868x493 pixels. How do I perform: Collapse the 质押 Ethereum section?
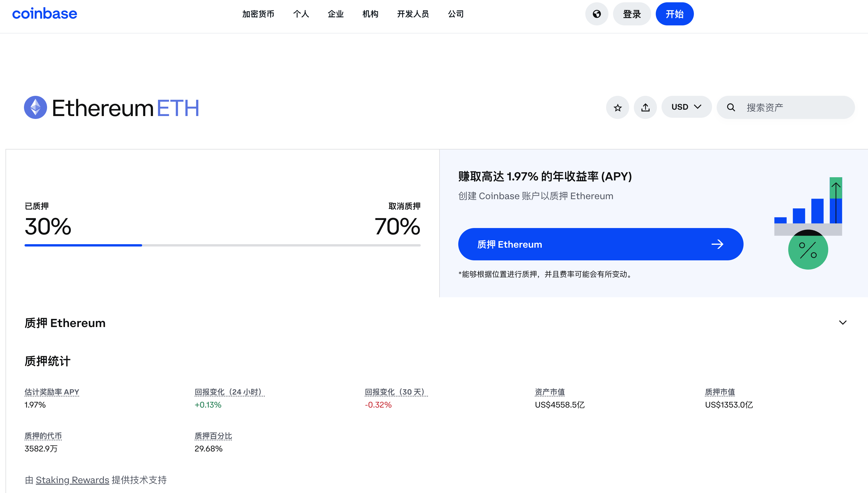[843, 322]
